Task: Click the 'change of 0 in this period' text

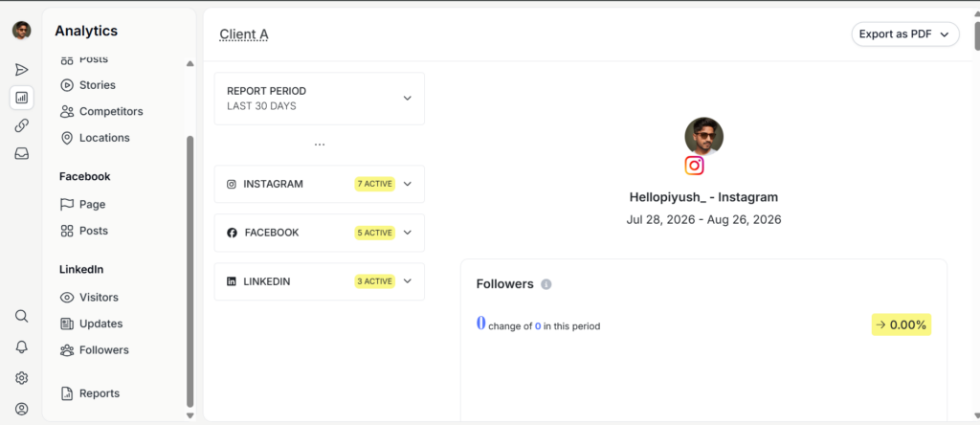Action: (545, 326)
